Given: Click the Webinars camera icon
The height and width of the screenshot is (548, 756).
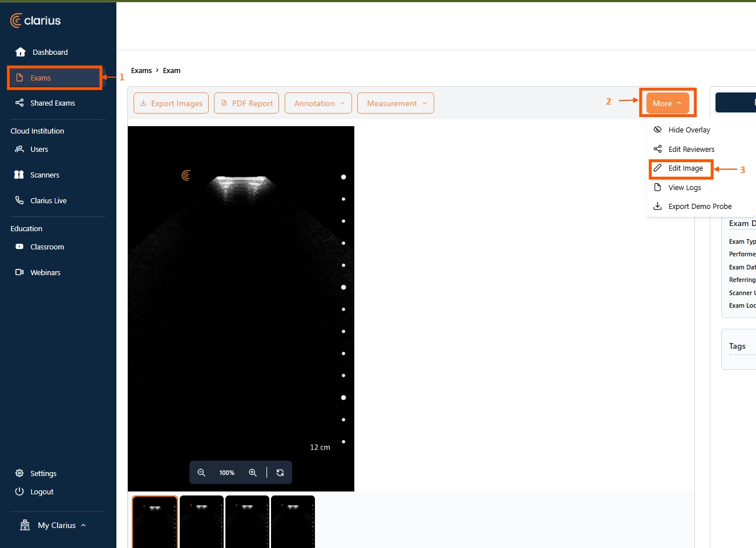Looking at the screenshot, I should pos(19,272).
